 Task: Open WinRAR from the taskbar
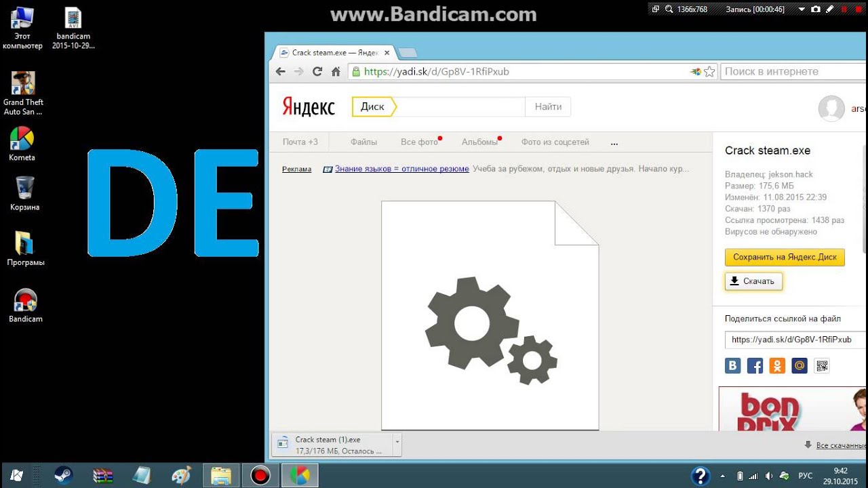pos(103,476)
